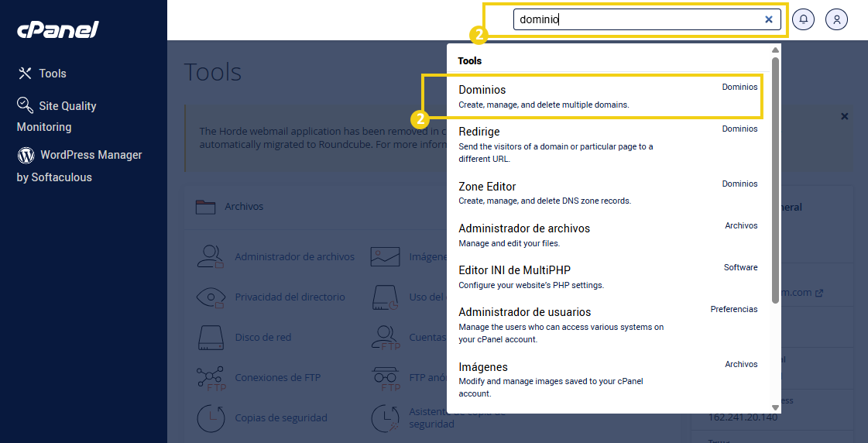868x443 pixels.
Task: Click the Copias de seguridad clock icon
Action: [x=211, y=419]
